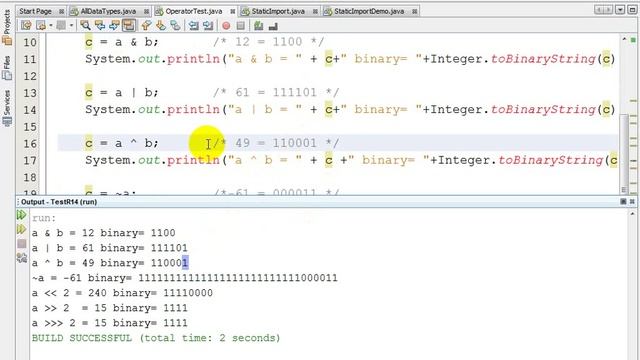The height and width of the screenshot is (360, 640).
Task: Open the Files side panel
Action: point(7,68)
